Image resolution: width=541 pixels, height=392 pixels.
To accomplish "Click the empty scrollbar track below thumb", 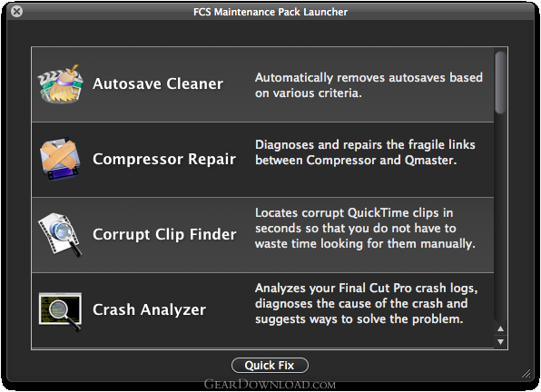I will (501, 217).
